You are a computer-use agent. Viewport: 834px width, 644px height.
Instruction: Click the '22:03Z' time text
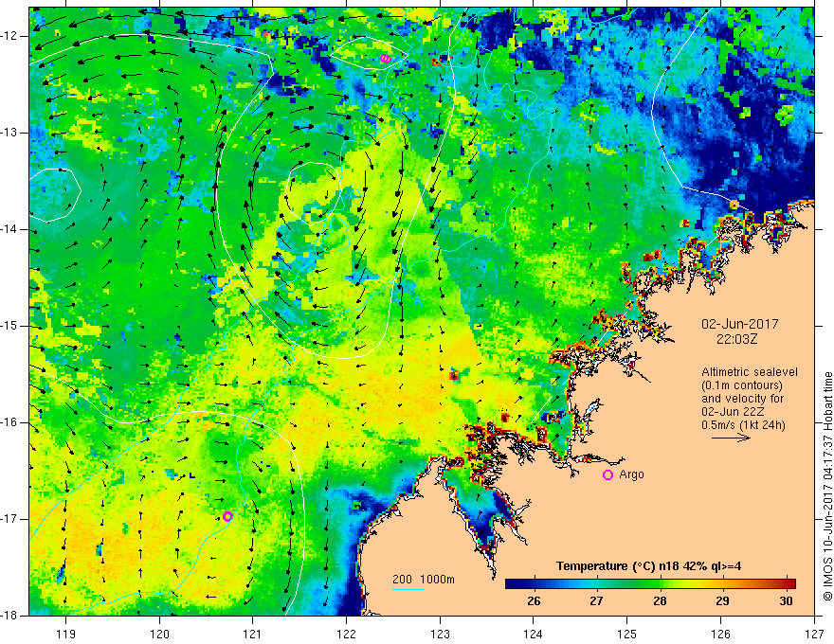[736, 339]
